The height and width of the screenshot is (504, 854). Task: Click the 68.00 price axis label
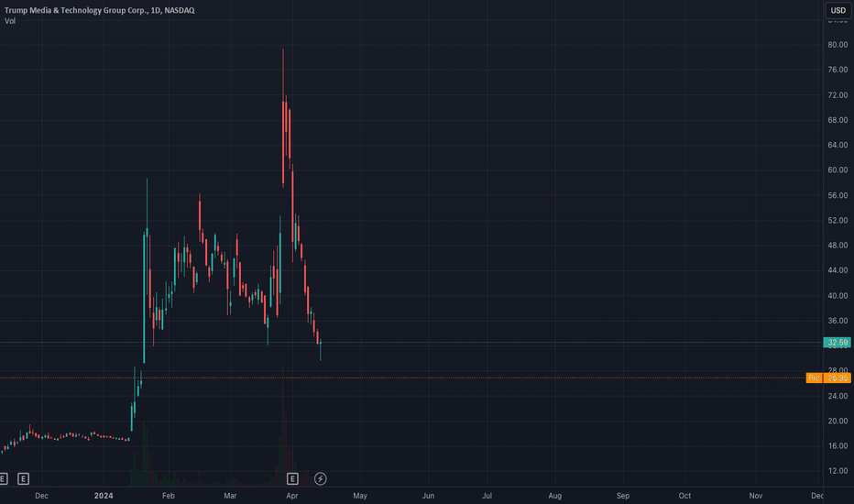point(838,120)
